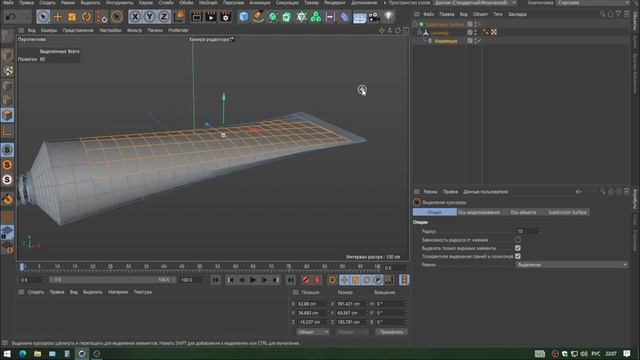Open the deformer tools purple icon
The width and height of the screenshot is (640, 360).
344,17
